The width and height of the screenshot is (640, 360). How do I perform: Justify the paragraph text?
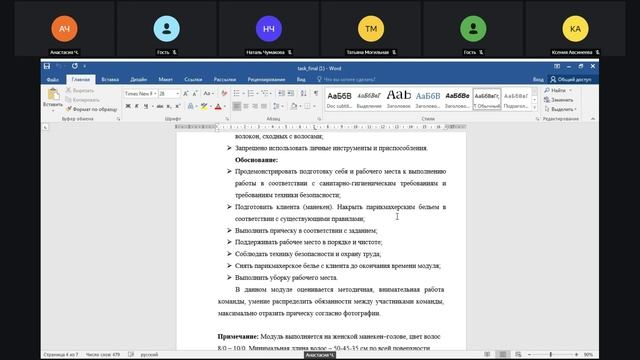pyautogui.click(x=264, y=106)
